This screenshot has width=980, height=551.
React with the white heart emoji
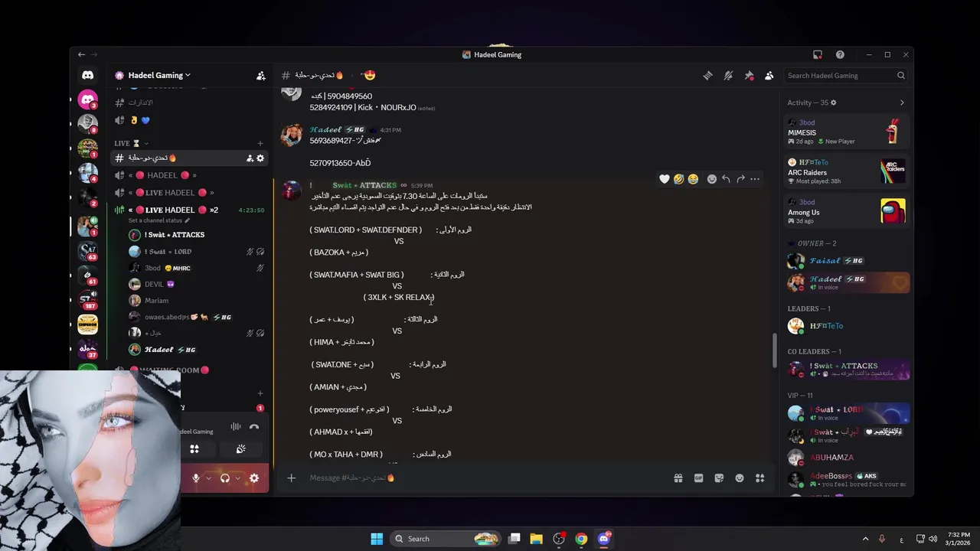[665, 179]
